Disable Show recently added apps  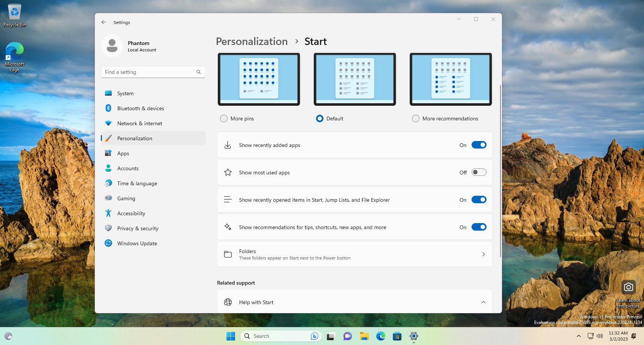(479, 145)
